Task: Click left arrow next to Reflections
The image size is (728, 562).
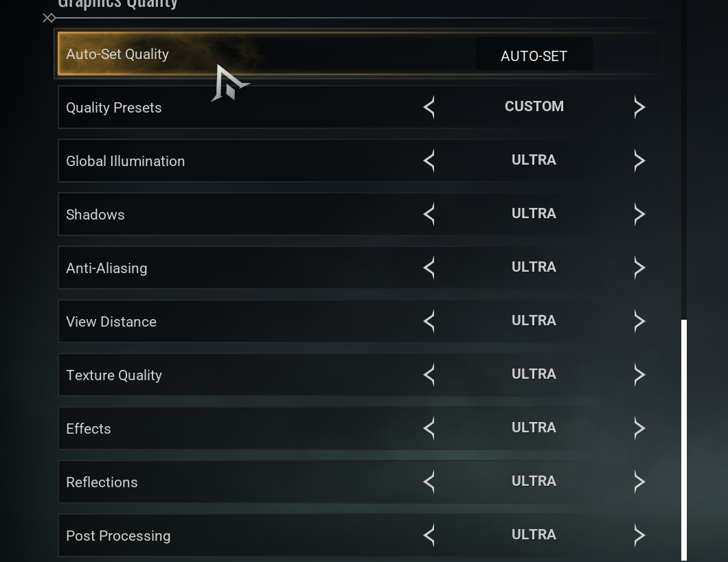Action: [429, 482]
